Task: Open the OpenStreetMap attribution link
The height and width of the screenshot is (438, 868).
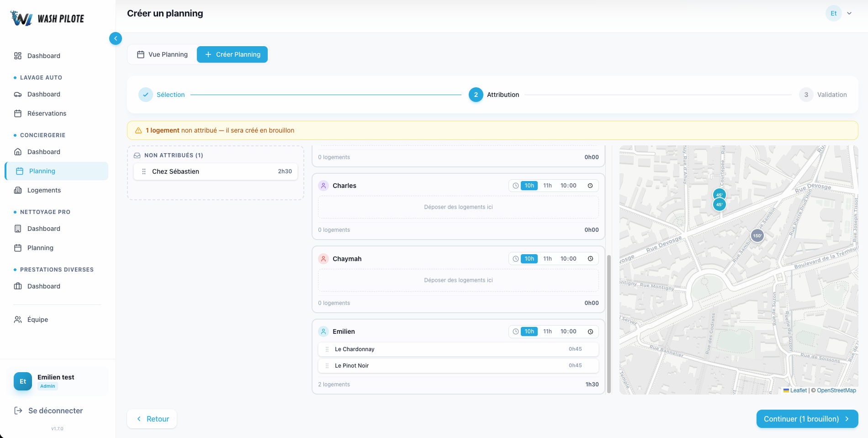Action: click(x=836, y=390)
